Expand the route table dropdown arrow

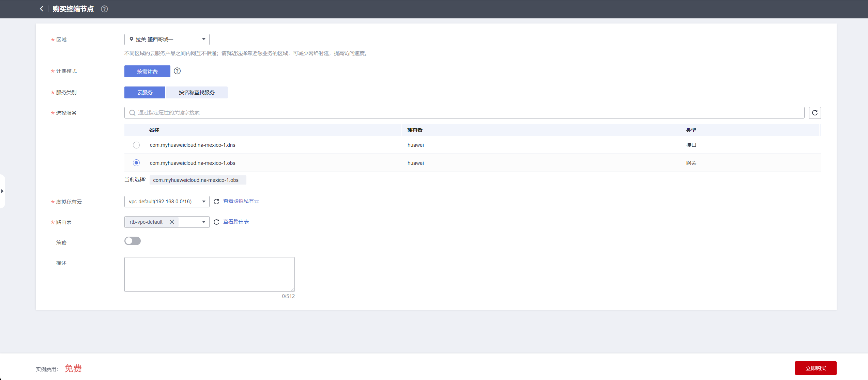[203, 222]
